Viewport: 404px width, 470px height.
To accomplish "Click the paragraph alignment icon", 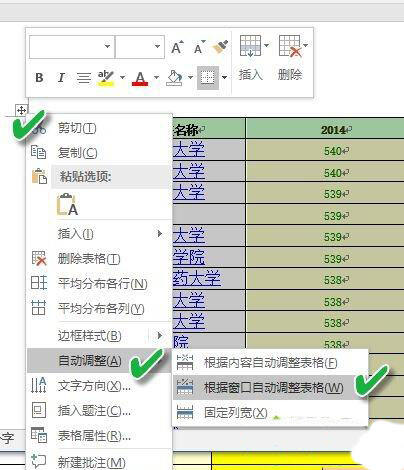I will [83, 78].
